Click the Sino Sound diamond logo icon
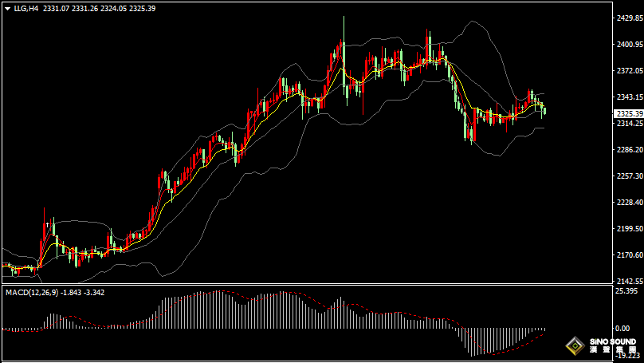 click(x=574, y=346)
